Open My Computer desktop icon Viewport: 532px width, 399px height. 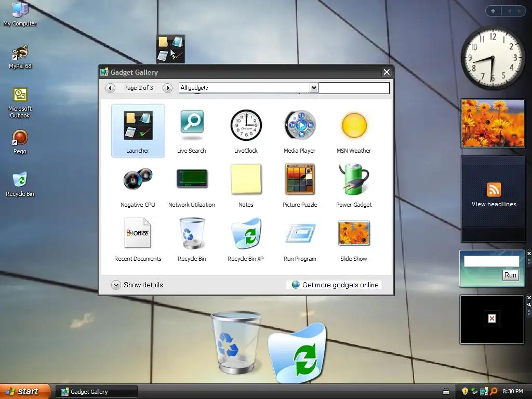click(20, 14)
